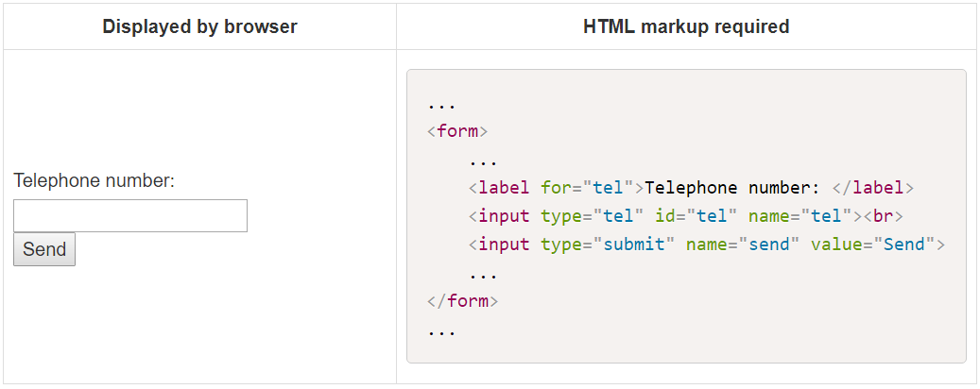Image resolution: width=980 pixels, height=389 pixels.
Task: Click the 'HTML markup required' column header
Action: click(686, 26)
